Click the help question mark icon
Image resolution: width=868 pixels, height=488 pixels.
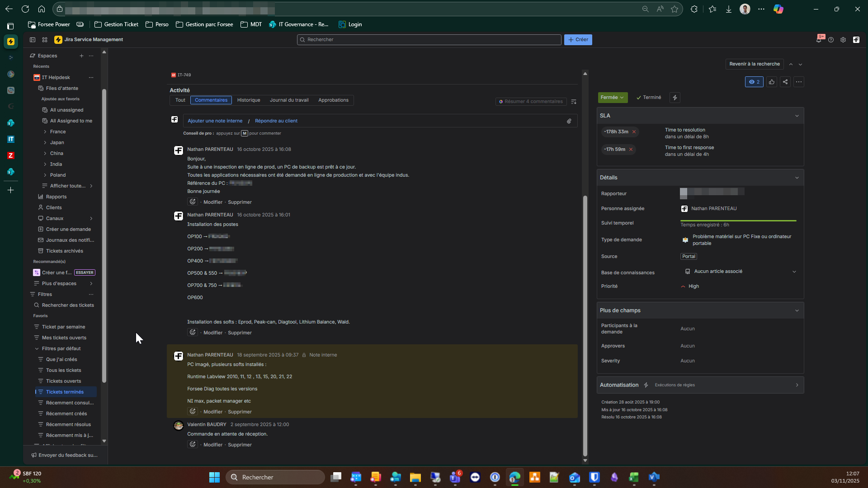tap(831, 40)
